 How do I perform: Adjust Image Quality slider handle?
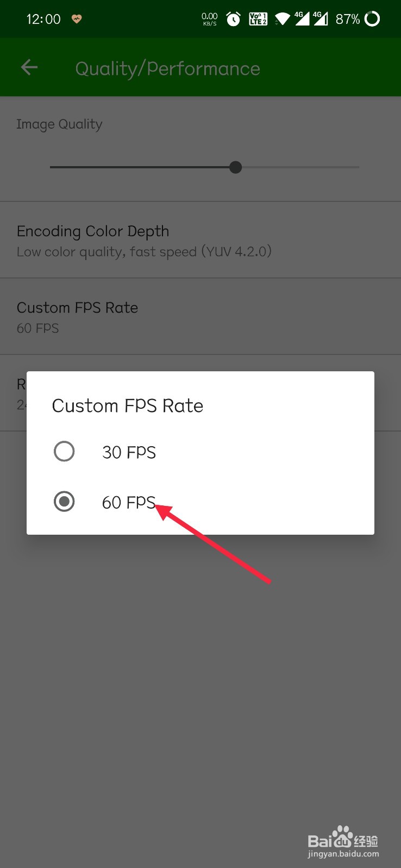235,167
